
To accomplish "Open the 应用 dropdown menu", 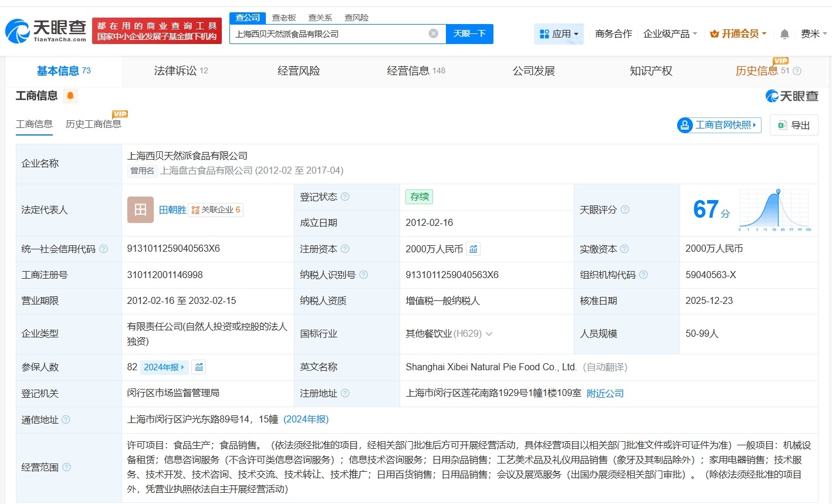I will point(559,34).
